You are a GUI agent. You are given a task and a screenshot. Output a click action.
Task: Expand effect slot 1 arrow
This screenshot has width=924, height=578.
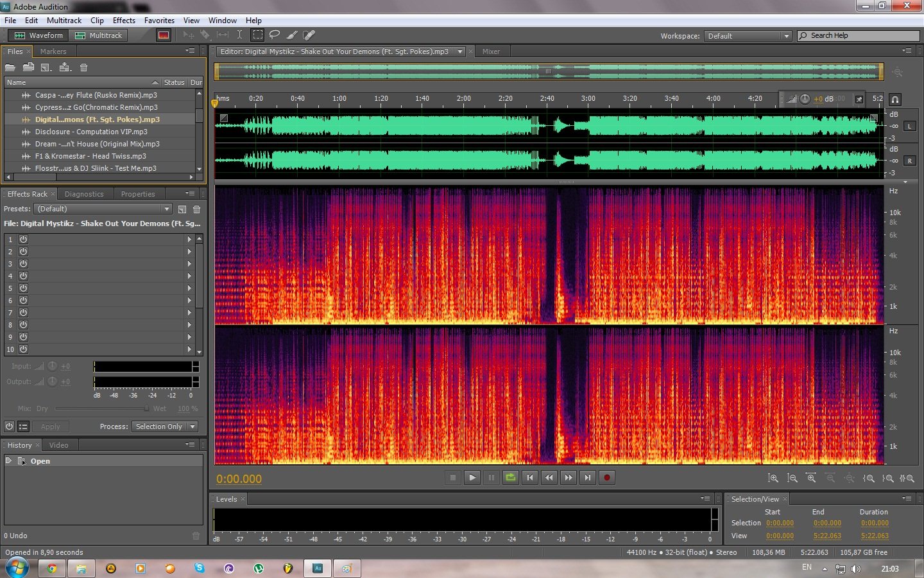(x=189, y=240)
